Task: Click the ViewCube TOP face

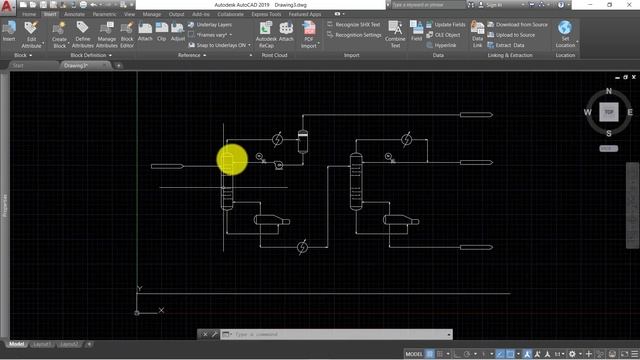Action: [x=609, y=112]
